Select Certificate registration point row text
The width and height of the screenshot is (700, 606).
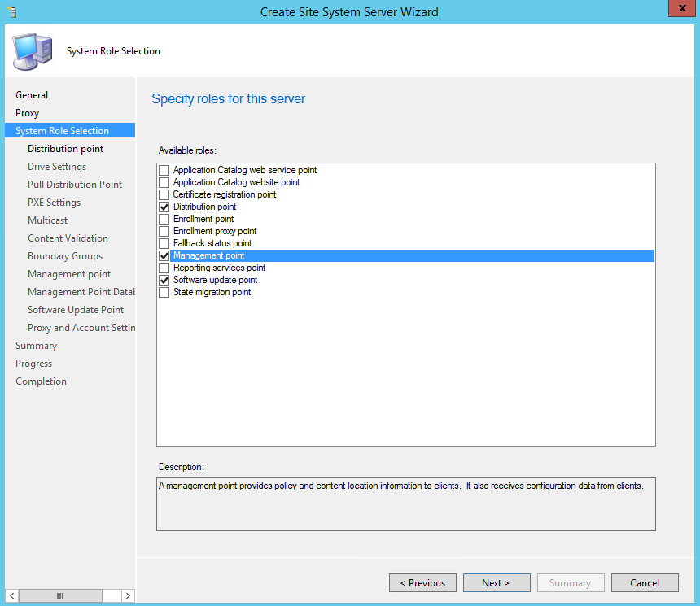(225, 194)
